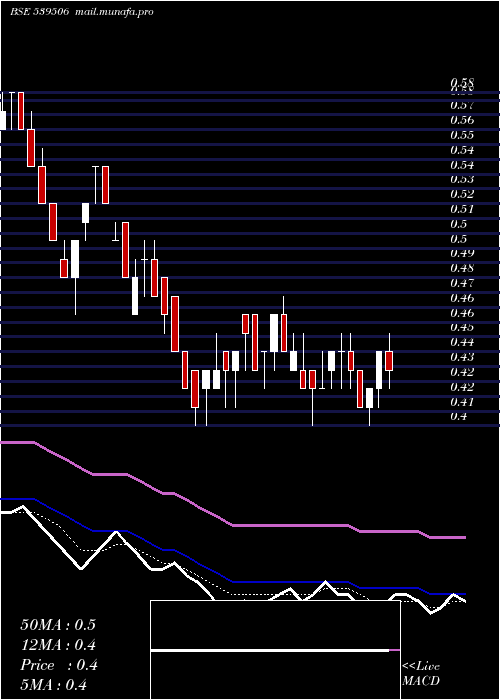Screen dimensions: 500x700
Task: Click the 0.4 price axis label at bottom
Action: click(458, 416)
